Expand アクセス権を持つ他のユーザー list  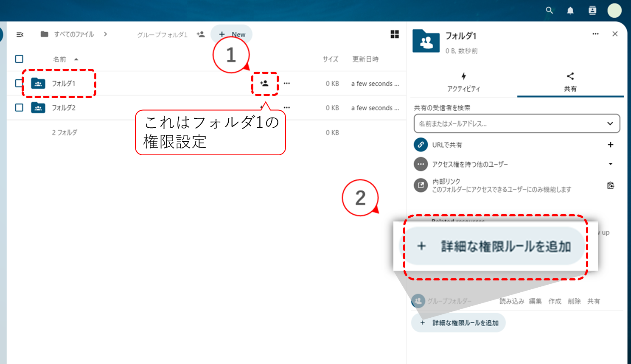click(610, 164)
